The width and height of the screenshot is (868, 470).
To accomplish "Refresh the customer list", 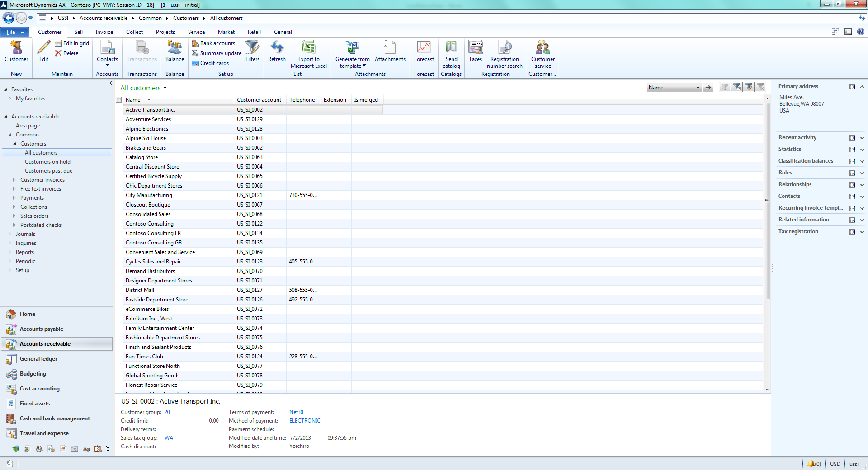I will (x=277, y=51).
